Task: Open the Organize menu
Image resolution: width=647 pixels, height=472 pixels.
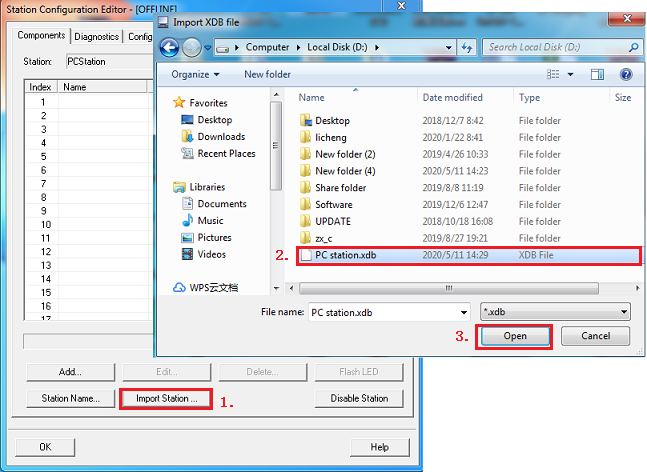Action: (x=195, y=75)
